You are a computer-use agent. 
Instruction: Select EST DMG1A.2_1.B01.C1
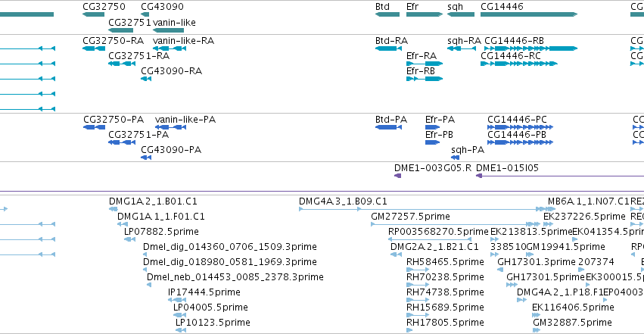point(114,209)
